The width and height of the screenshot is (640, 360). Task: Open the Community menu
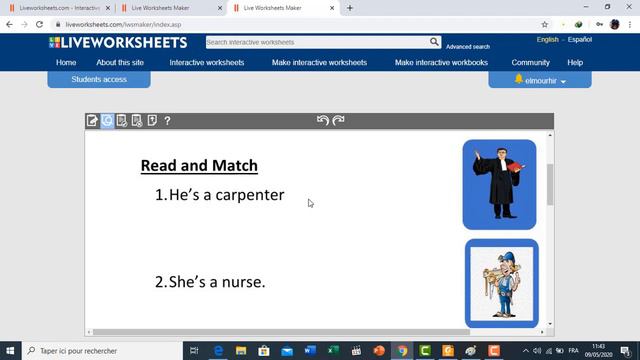click(531, 62)
